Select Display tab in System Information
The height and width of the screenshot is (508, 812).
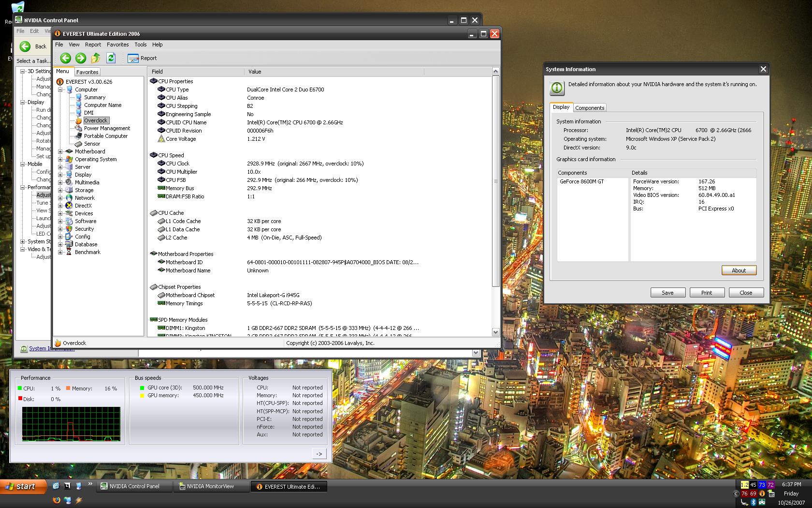pos(561,107)
